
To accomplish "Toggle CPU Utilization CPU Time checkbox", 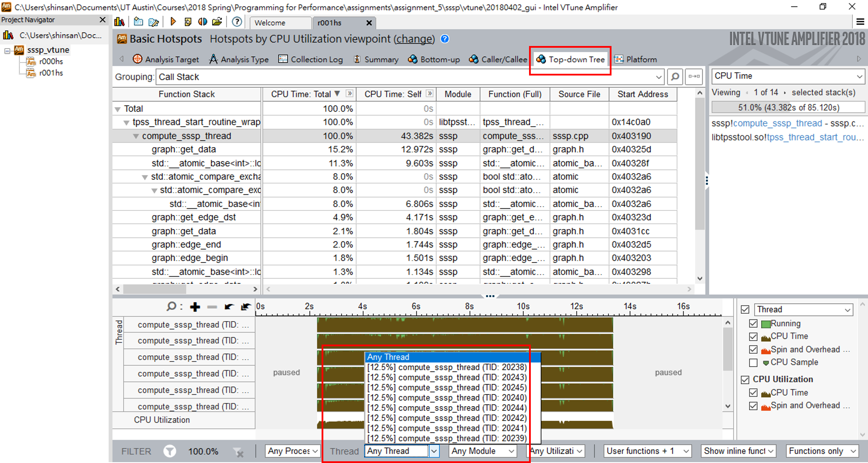I will click(753, 393).
